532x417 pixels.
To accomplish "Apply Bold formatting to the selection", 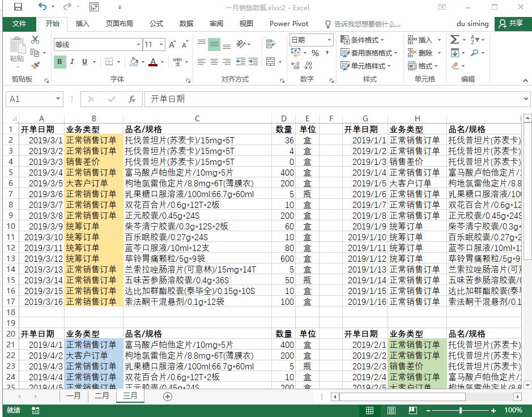I will pos(59,61).
